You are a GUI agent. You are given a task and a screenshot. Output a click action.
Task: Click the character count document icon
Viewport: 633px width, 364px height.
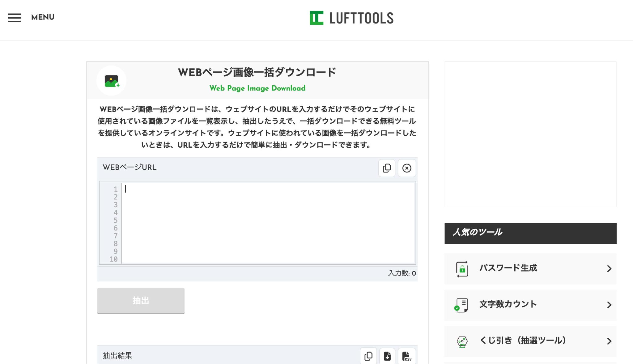point(461,305)
